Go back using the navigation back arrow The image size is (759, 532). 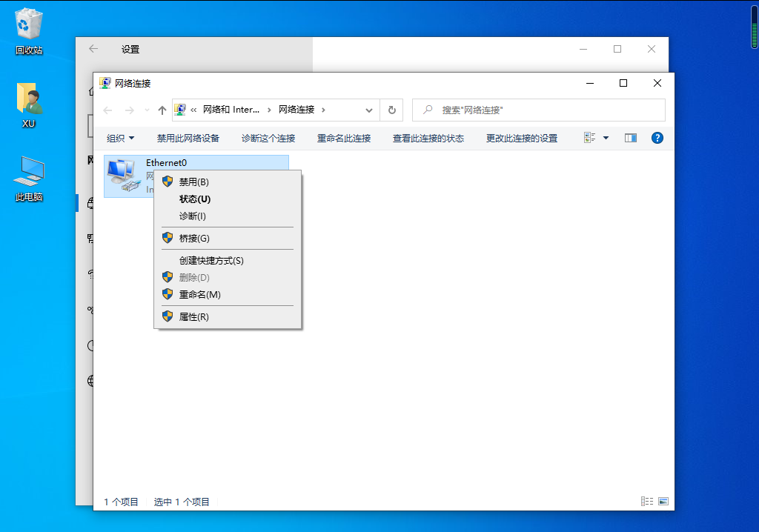(108, 110)
